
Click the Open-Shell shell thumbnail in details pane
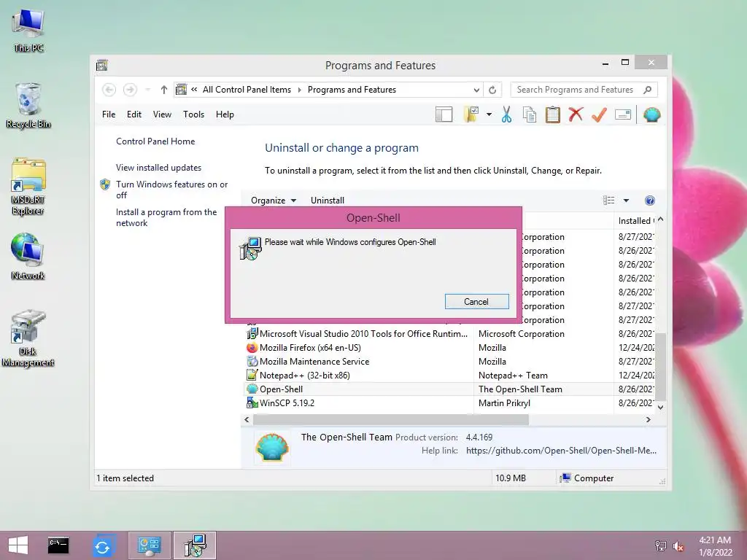click(x=272, y=447)
